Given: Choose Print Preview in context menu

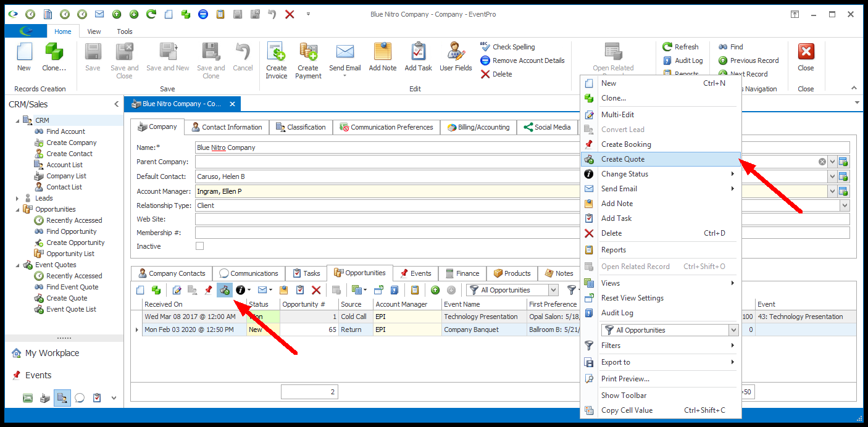Looking at the screenshot, I should click(661, 379).
